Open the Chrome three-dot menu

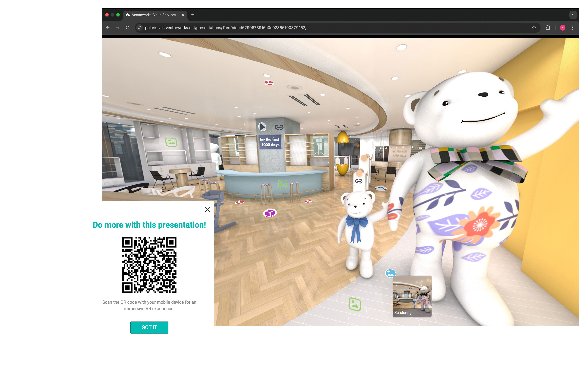click(573, 28)
